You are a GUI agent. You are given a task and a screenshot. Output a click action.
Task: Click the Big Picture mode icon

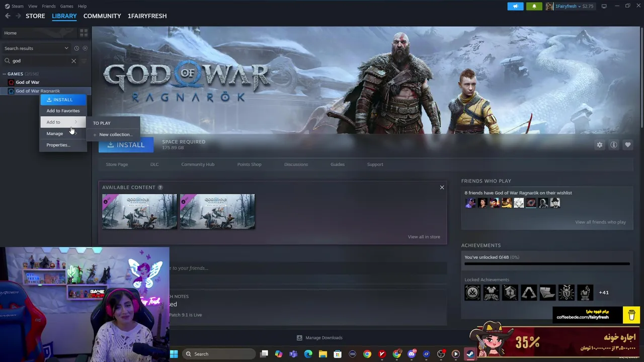pos(604,6)
